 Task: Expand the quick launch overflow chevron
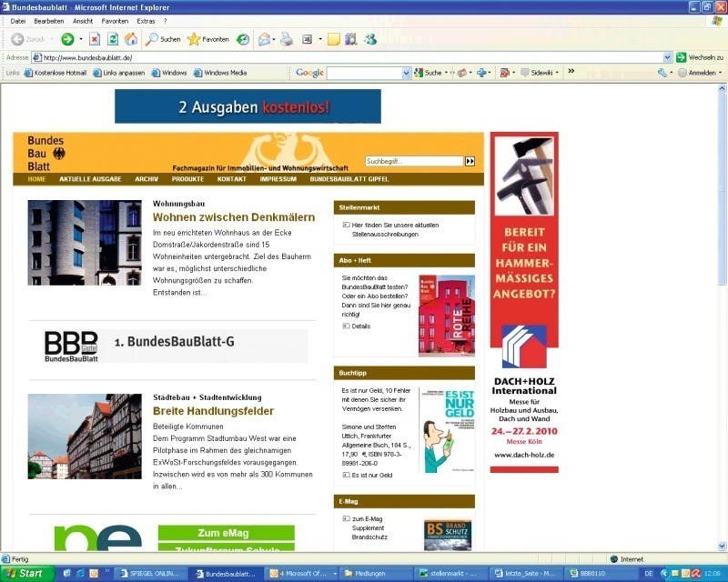point(106,571)
